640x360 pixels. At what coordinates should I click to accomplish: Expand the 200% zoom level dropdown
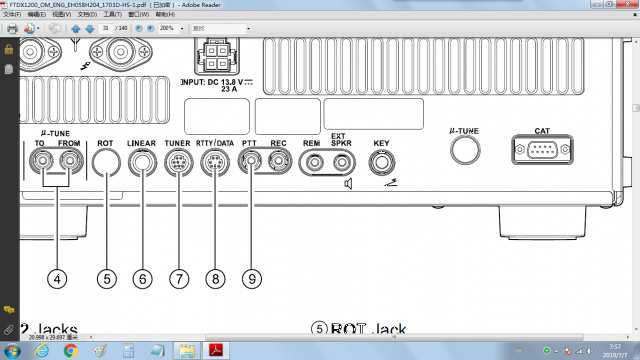tap(182, 29)
